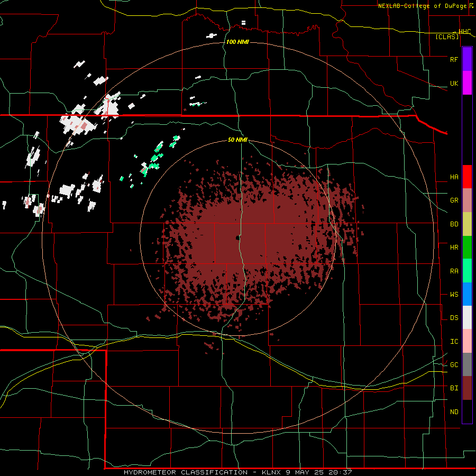
Task: Select the GR pink legend color
Action: coord(467,200)
